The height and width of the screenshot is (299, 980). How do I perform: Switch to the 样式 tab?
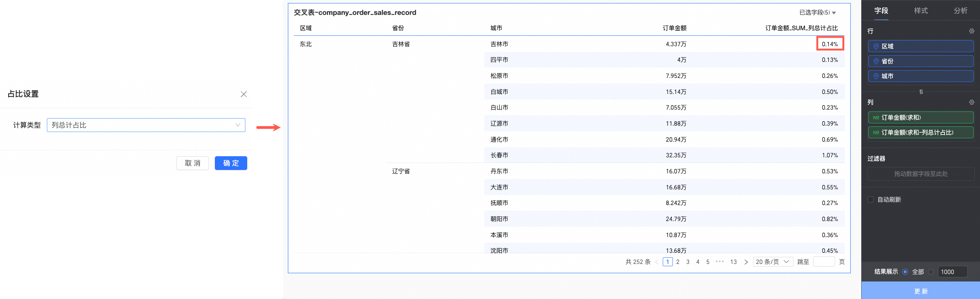coord(921,11)
